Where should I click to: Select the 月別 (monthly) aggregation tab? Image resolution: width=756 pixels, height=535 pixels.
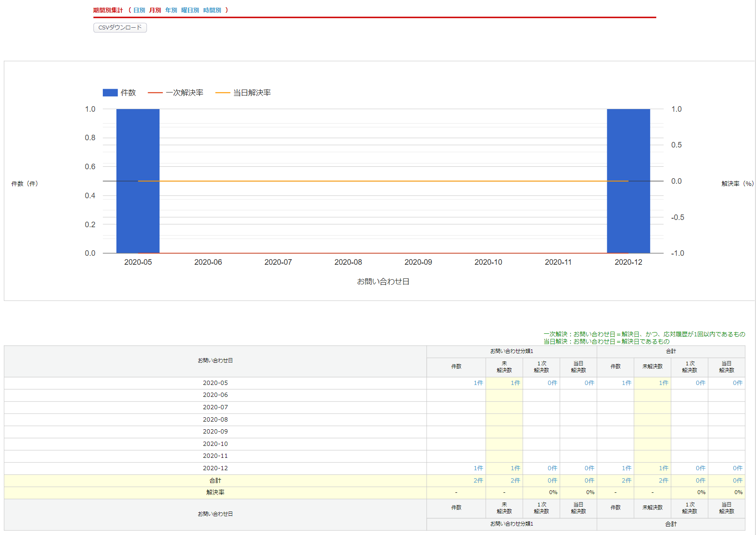pos(155,10)
